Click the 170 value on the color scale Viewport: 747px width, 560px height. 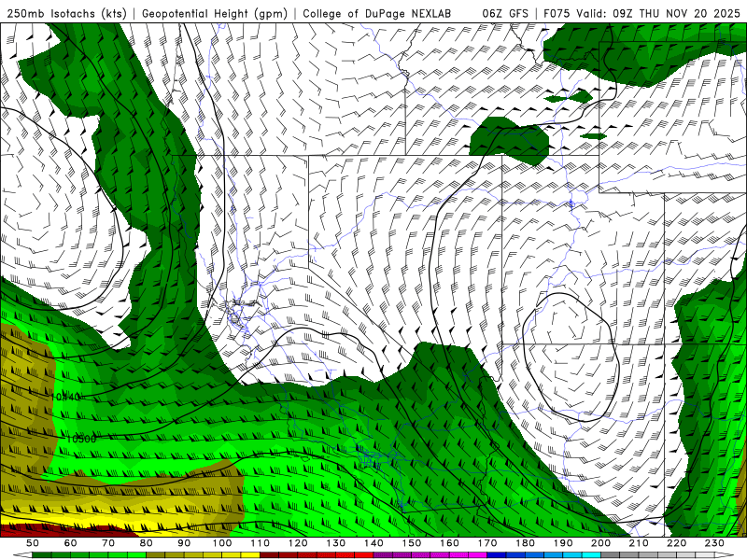[486, 543]
